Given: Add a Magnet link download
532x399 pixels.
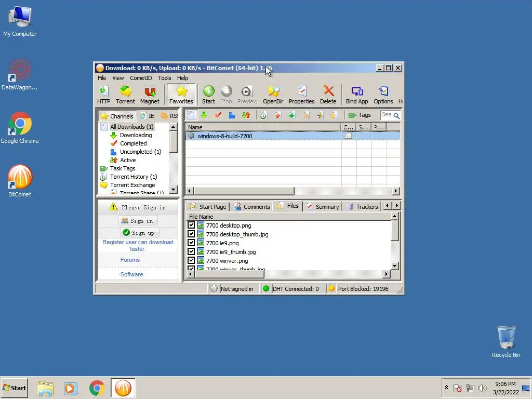Looking at the screenshot, I should tap(150, 95).
